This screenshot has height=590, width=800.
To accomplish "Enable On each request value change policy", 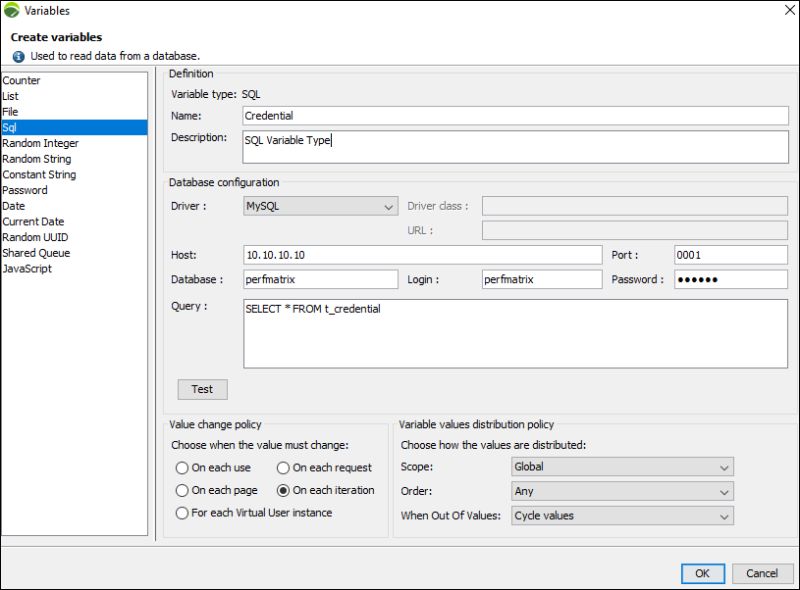I will (x=282, y=467).
